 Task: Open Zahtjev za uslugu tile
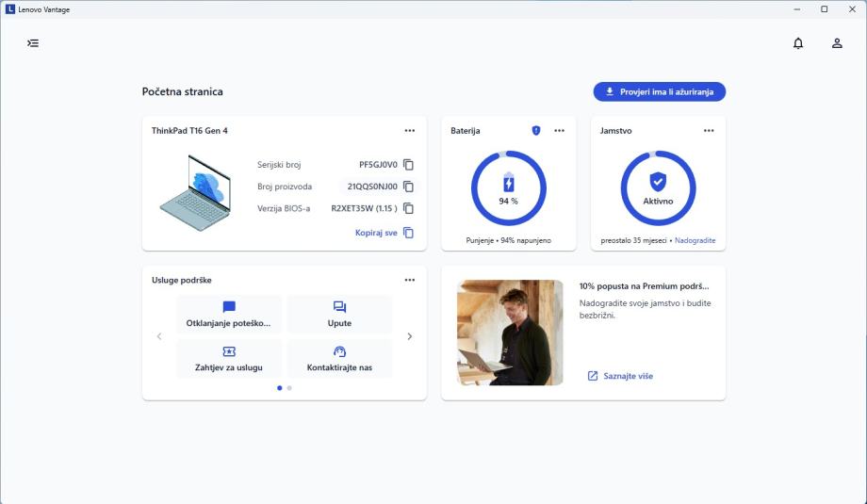pyautogui.click(x=229, y=359)
